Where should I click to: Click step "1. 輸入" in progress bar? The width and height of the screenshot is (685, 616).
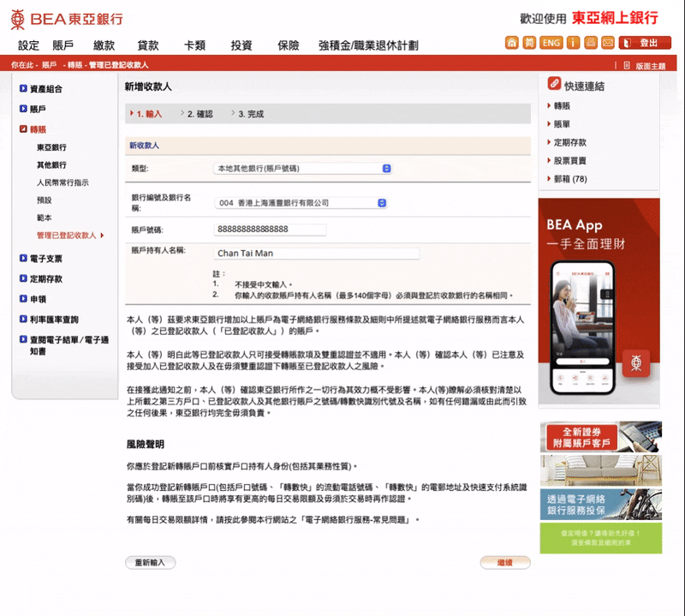149,114
